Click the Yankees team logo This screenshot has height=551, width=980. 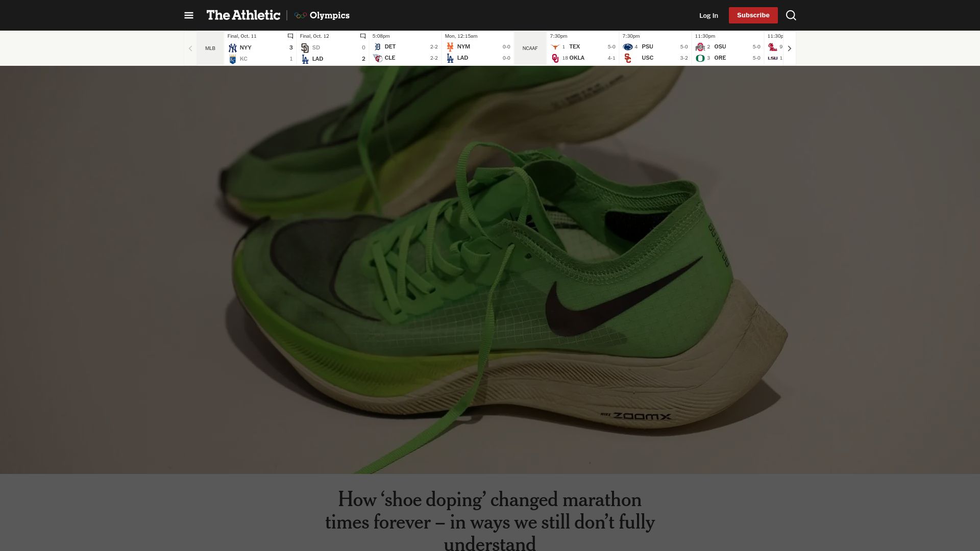233,47
